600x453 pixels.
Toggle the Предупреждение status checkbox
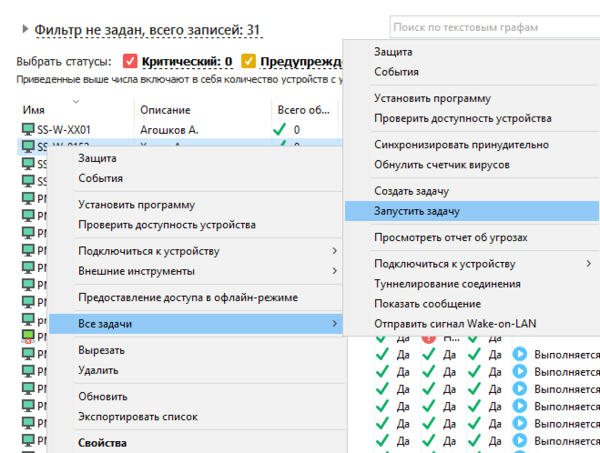tap(248, 61)
